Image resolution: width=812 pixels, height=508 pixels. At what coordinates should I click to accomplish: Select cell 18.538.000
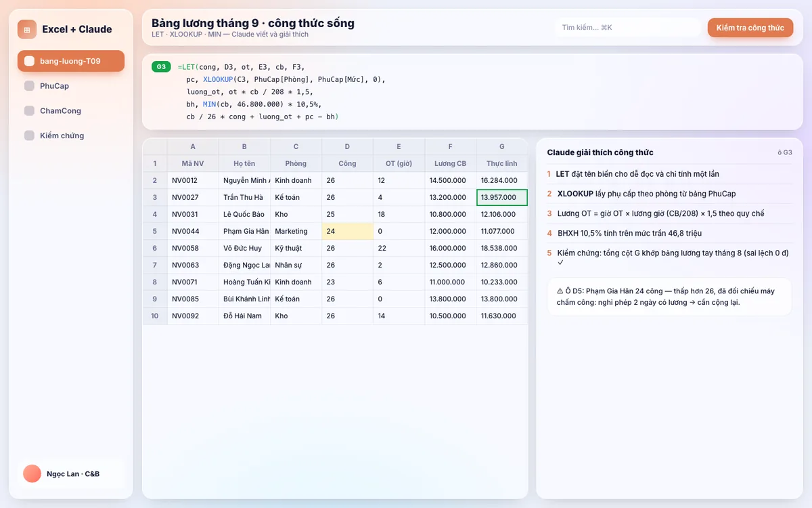click(x=501, y=248)
